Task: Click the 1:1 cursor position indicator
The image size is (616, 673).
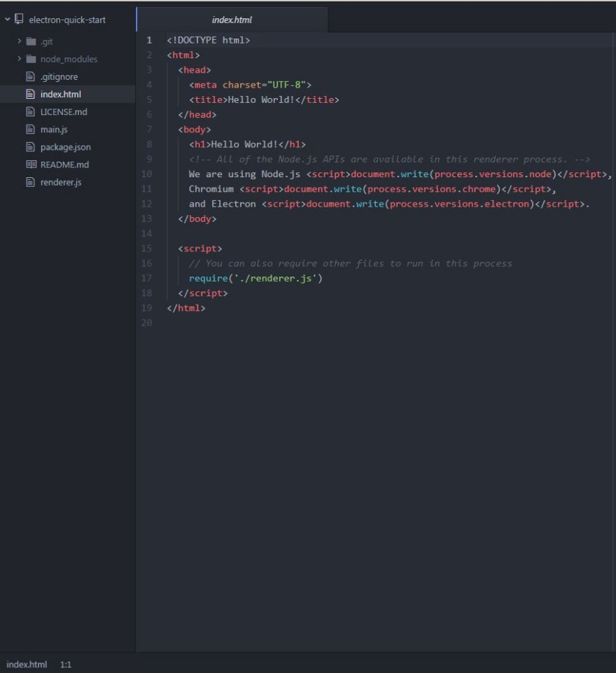Action: 65,665
